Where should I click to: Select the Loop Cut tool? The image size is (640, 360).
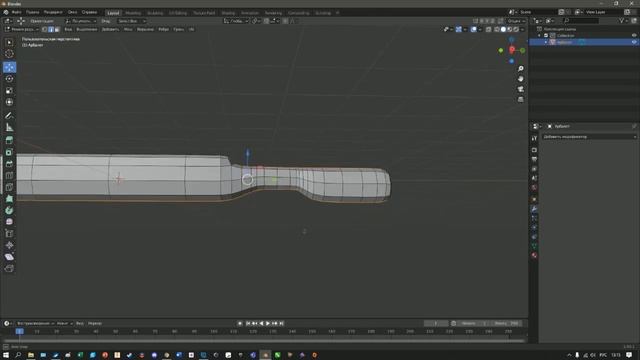coord(9,176)
